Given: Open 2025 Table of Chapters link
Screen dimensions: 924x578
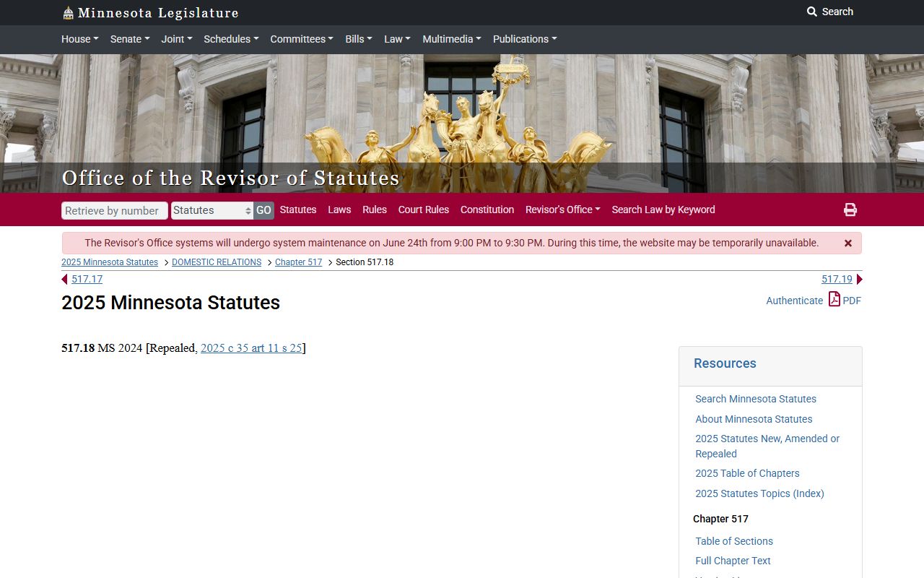Looking at the screenshot, I should [747, 473].
